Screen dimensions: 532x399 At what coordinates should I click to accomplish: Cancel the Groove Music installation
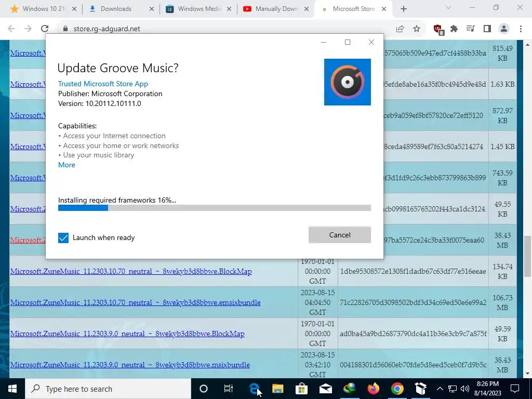(340, 235)
